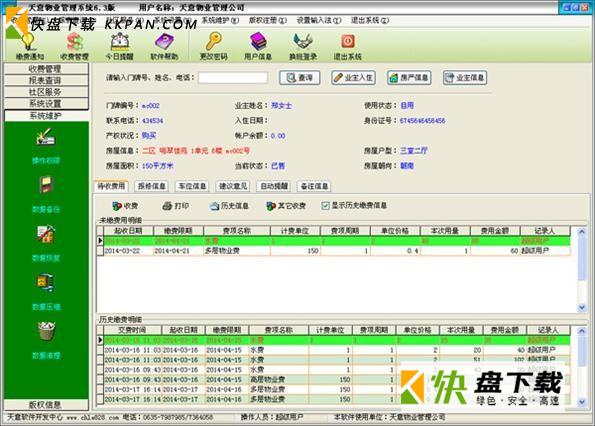Open 历史信息 folder button
The image size is (595, 426).
tap(230, 206)
